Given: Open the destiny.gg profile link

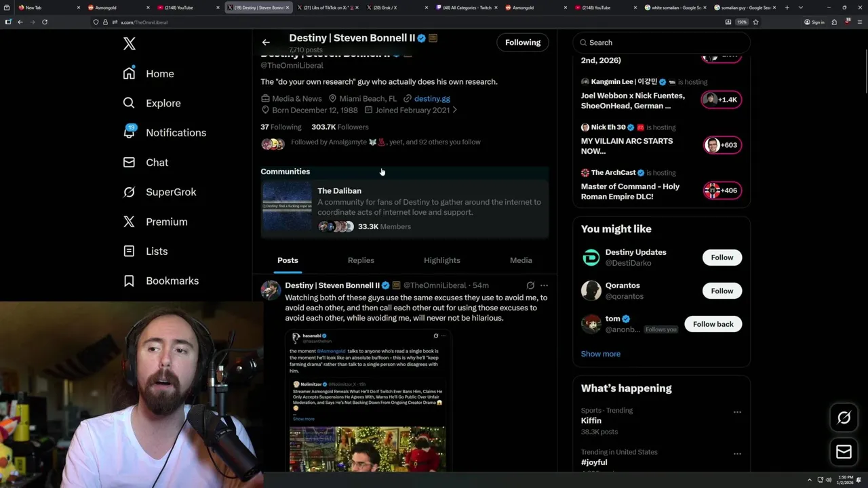Looking at the screenshot, I should (432, 98).
